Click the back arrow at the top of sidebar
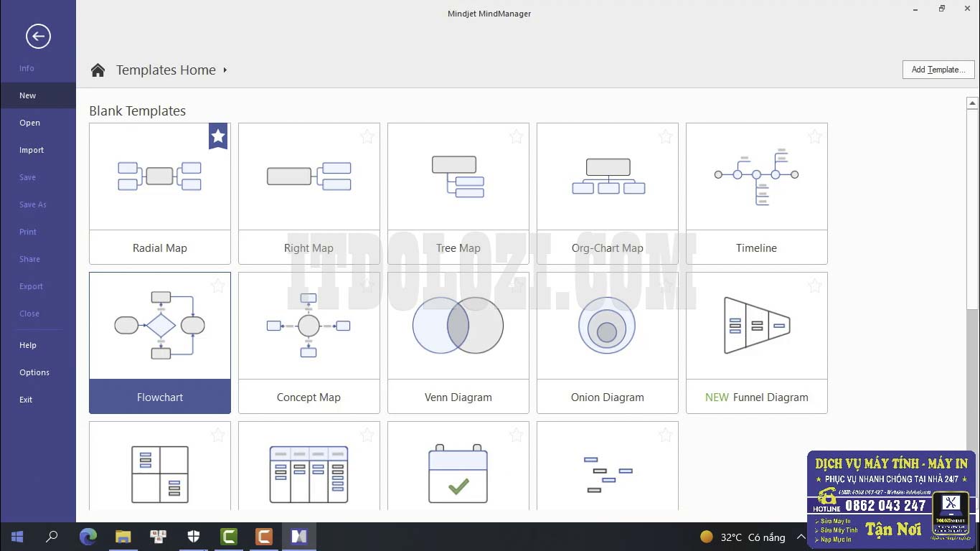 point(37,36)
